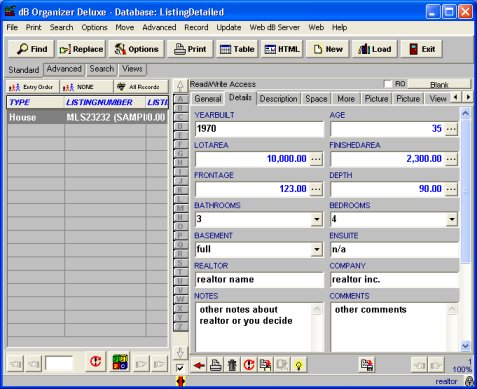The height and width of the screenshot is (389, 477).
Task: Switch to the General tab
Action: (208, 99)
